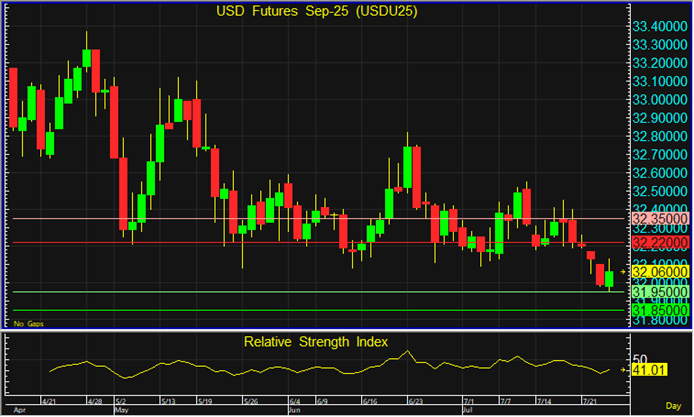Click the 6/23 date on time axis
The height and width of the screenshot is (417, 694).
point(413,400)
